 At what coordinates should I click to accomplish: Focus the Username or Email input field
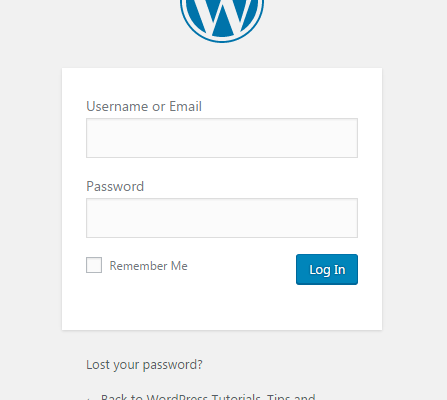[222, 138]
